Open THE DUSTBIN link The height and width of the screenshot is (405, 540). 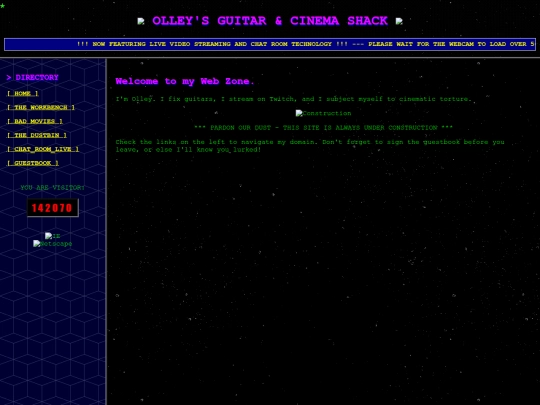[37, 135]
